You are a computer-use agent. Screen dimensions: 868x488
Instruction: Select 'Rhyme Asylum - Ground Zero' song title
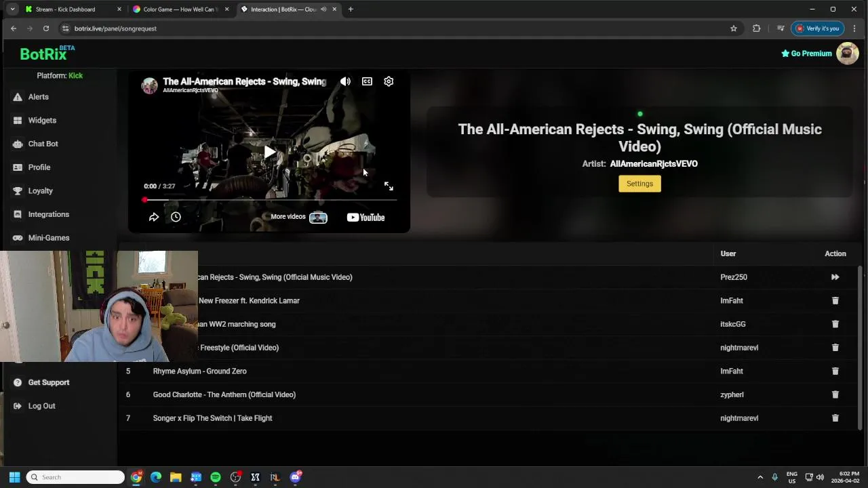click(x=199, y=371)
